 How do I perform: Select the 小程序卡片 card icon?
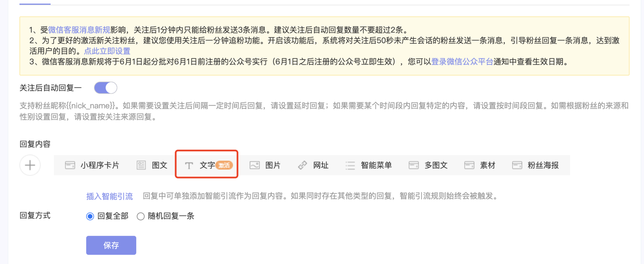tap(70, 165)
